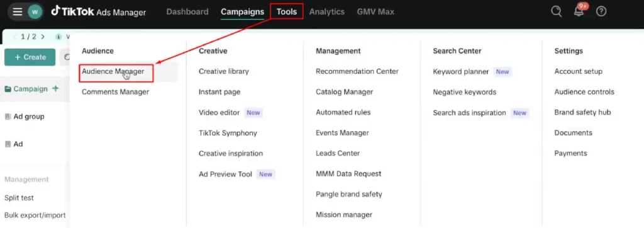The image size is (644, 228).
Task: Click the Management column heading in menu
Action: 338,51
